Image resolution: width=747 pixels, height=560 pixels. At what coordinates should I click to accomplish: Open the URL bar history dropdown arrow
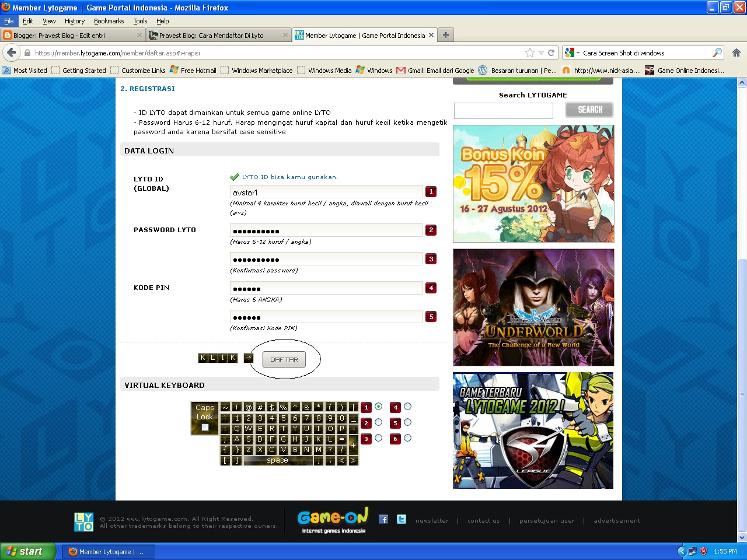tap(541, 52)
